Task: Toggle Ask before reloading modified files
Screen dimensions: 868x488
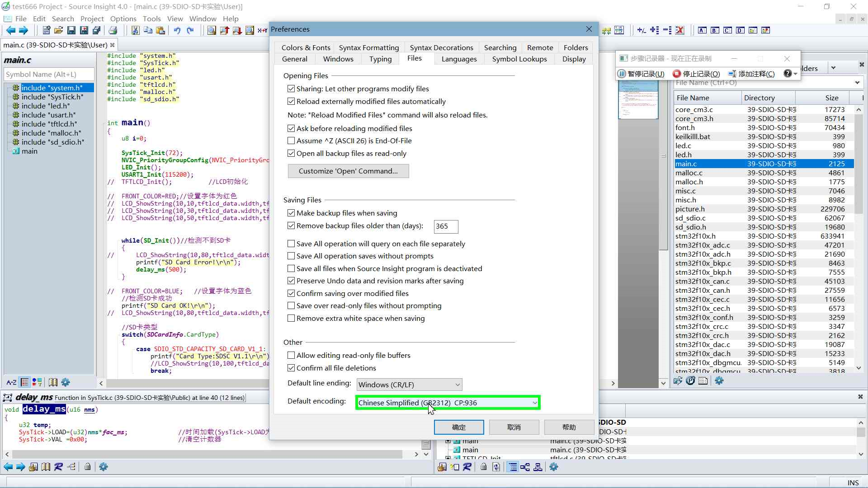Action: [291, 129]
